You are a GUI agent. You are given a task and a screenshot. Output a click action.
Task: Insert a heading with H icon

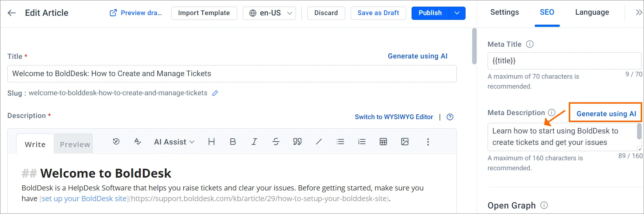pyautogui.click(x=211, y=142)
